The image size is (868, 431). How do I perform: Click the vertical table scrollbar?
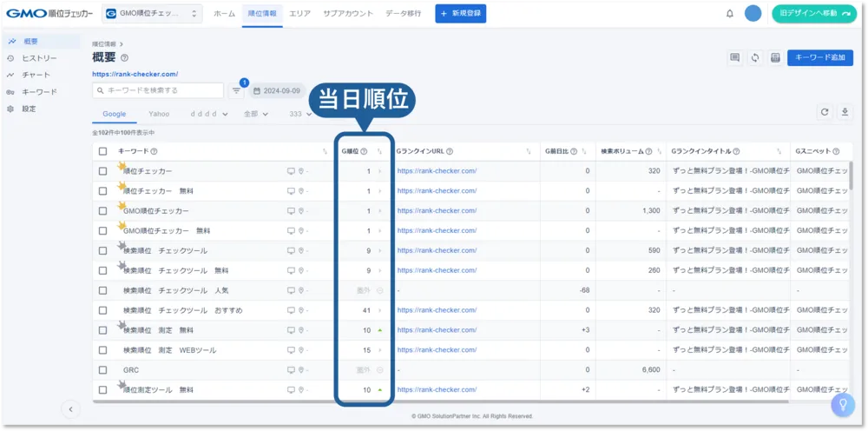coord(851,176)
